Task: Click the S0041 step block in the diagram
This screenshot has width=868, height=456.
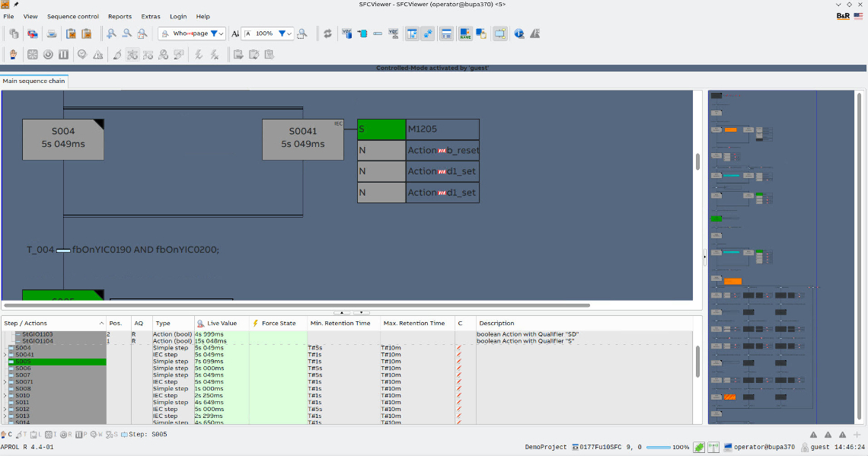Action: (x=302, y=139)
